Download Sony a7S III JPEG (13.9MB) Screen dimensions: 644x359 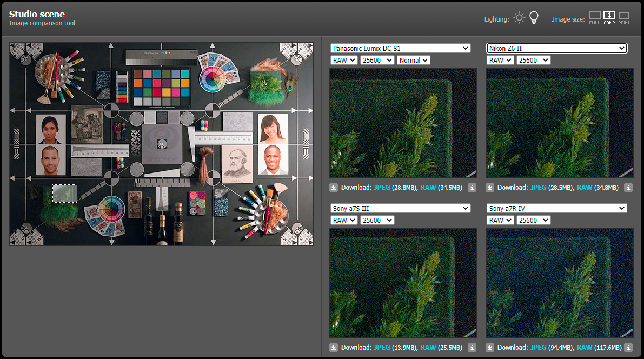pyautogui.click(x=382, y=348)
